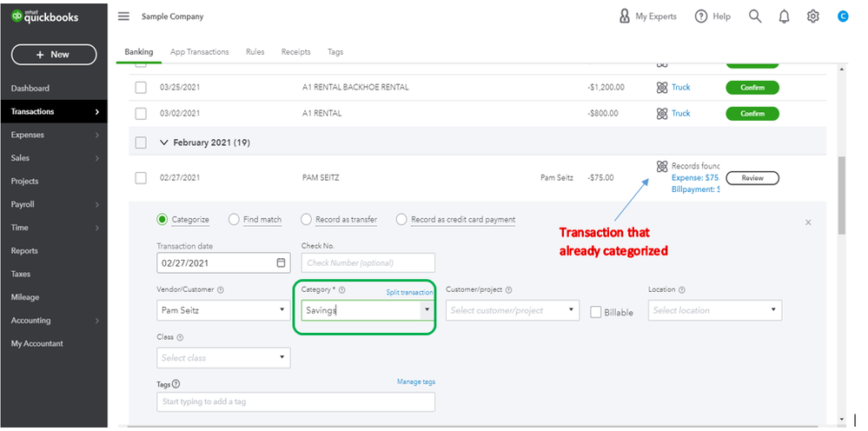Expand the Sales sidebar submenu
Viewport: 868px width, 431px height.
(x=96, y=158)
